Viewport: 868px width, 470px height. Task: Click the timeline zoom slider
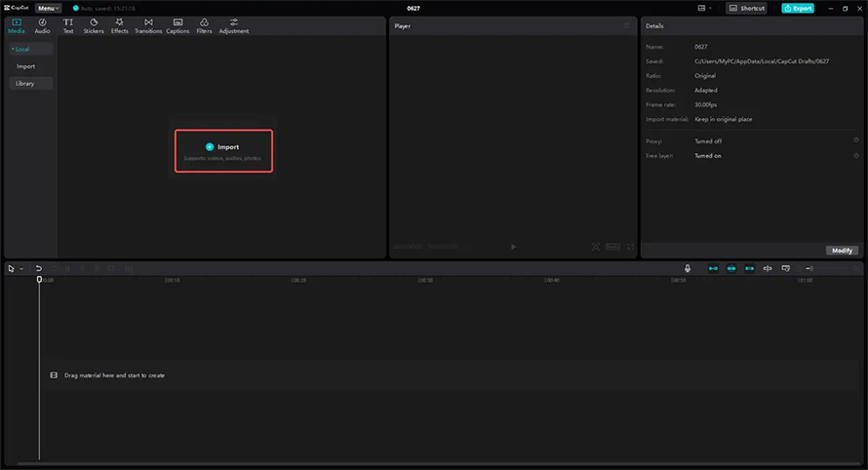830,268
